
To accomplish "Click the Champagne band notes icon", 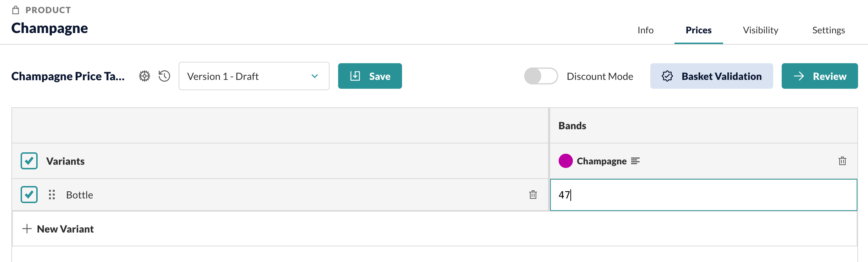I will click(x=635, y=161).
